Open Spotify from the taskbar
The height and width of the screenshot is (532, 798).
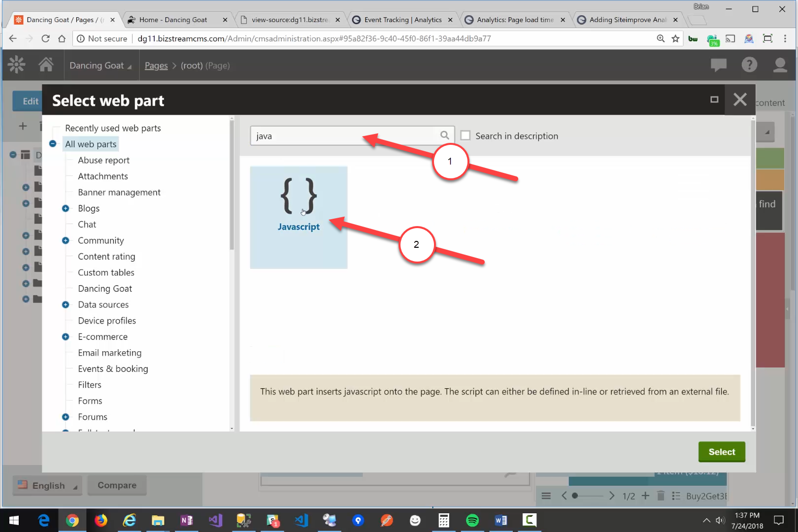pyautogui.click(x=472, y=520)
